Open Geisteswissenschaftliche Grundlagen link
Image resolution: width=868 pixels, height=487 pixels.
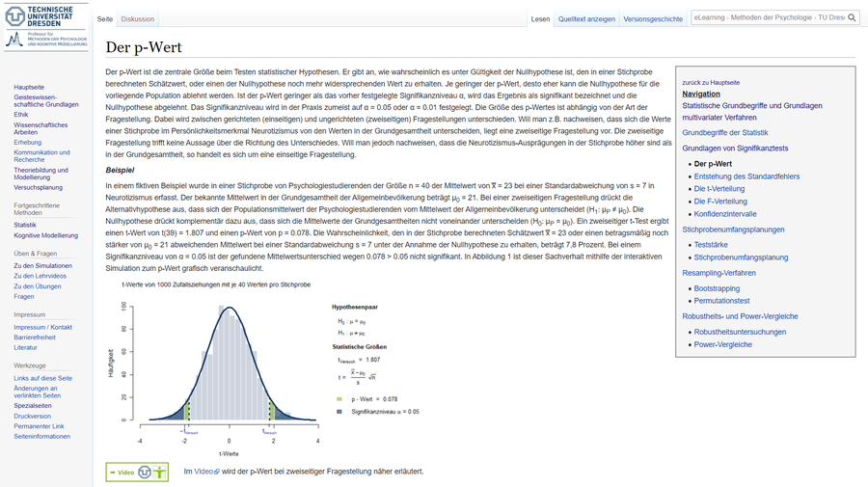tap(46, 100)
